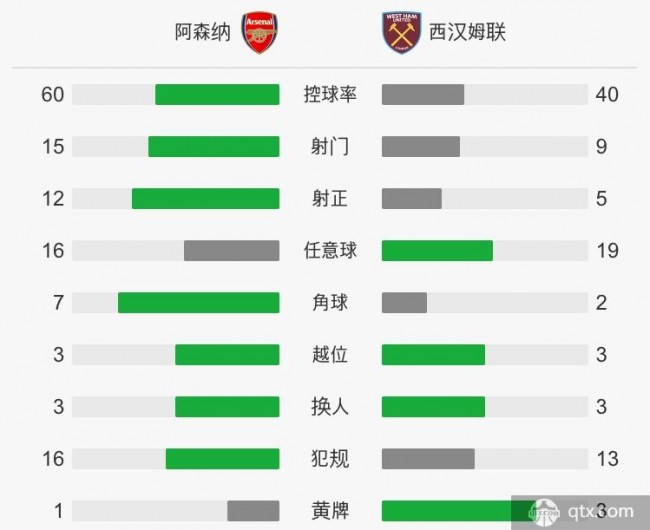Click Arsenal's gray 黄牌 bar
The height and width of the screenshot is (530, 650).
pos(253,511)
